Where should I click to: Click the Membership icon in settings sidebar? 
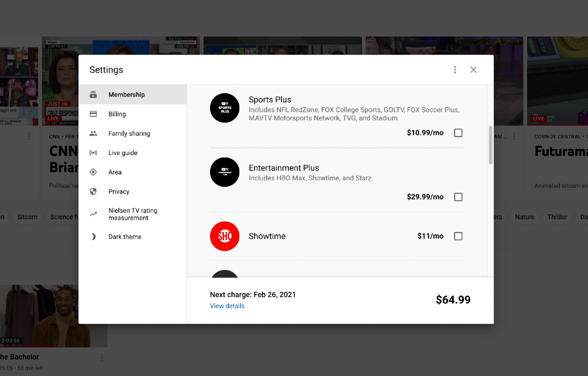click(93, 95)
